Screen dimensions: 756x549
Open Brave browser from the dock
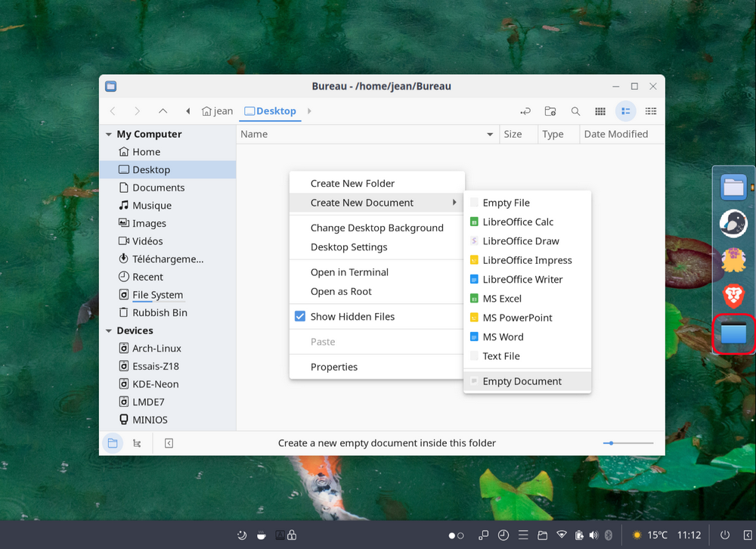click(x=733, y=296)
